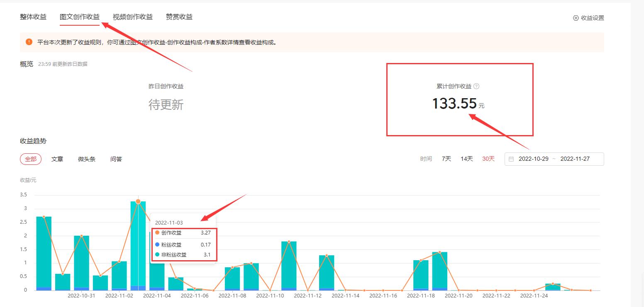The width and height of the screenshot is (644, 307).
Task: Open the 2022-10-29 to 2022-11-27 date range selector
Action: click(x=554, y=159)
